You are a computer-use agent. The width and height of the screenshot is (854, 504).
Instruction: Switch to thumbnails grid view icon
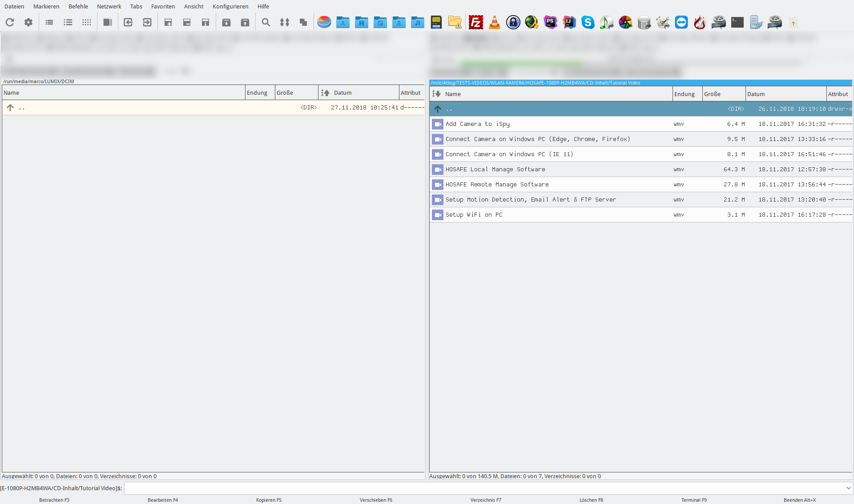point(87,22)
